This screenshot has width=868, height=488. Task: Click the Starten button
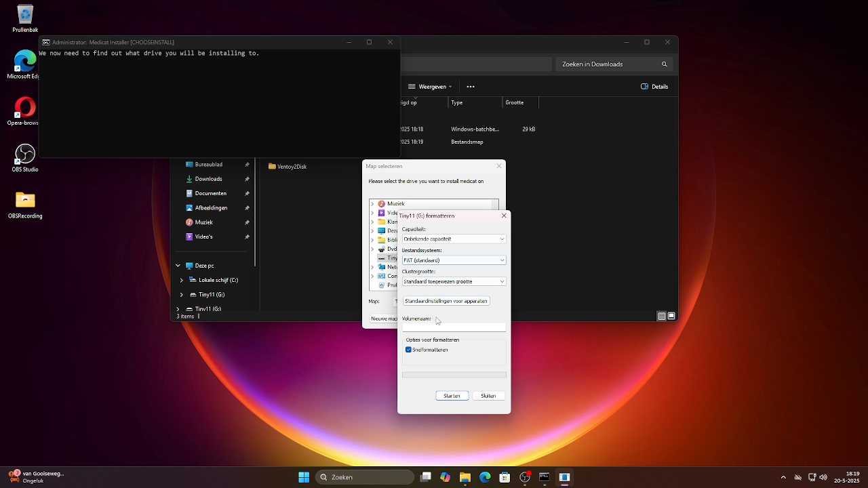[452, 396]
